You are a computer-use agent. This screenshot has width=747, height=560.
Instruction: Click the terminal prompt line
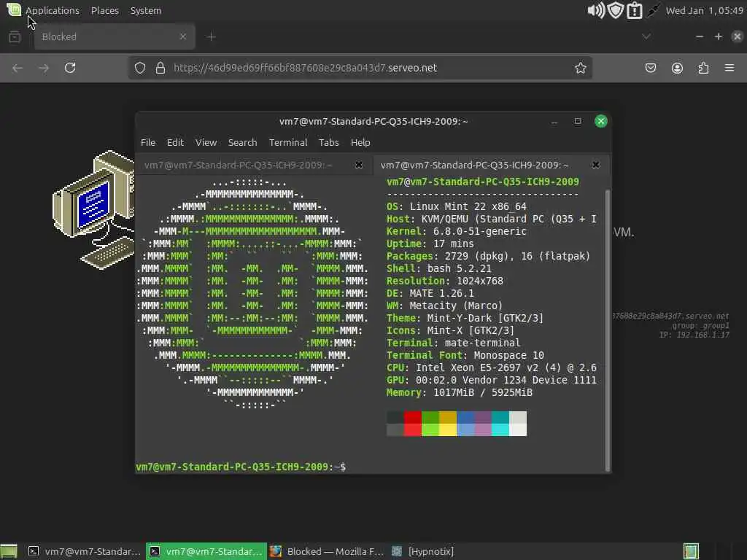click(x=241, y=467)
